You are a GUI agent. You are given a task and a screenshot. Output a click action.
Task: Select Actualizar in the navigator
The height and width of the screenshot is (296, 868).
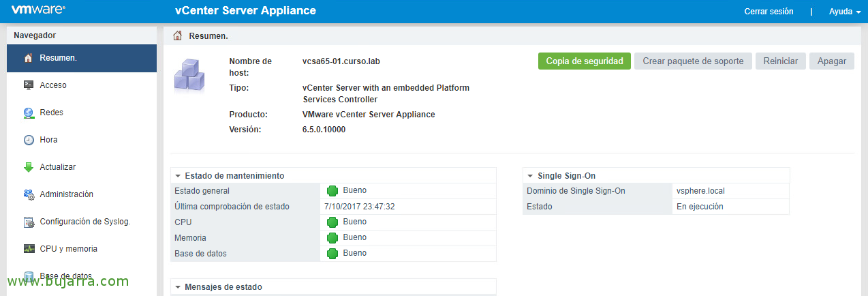pyautogui.click(x=82, y=167)
